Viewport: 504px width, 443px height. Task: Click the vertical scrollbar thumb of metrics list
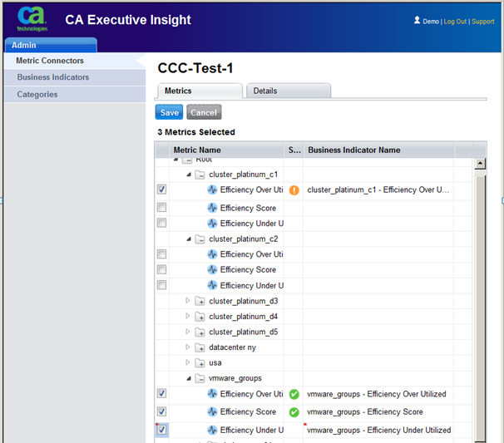[x=480, y=308]
